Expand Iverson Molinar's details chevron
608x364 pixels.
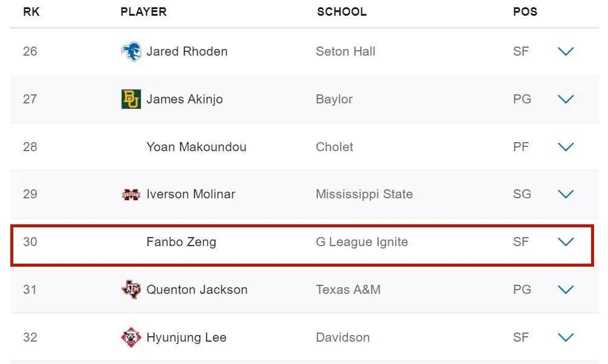pos(566,194)
